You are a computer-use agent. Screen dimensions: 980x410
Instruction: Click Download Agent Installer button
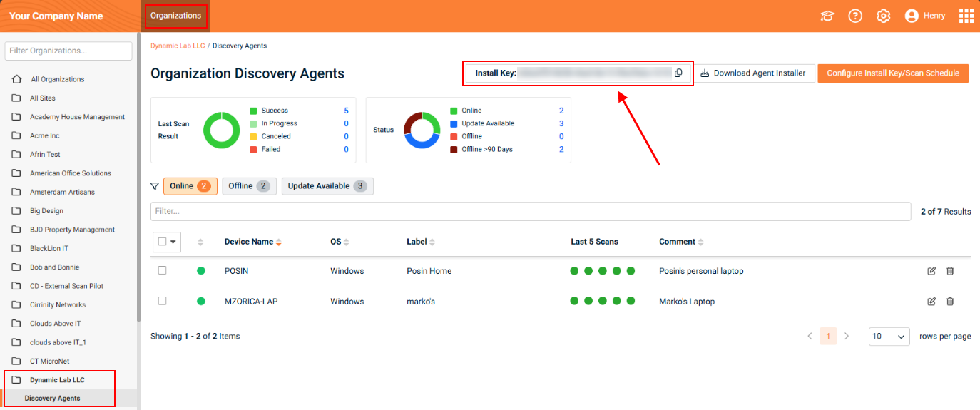point(753,73)
